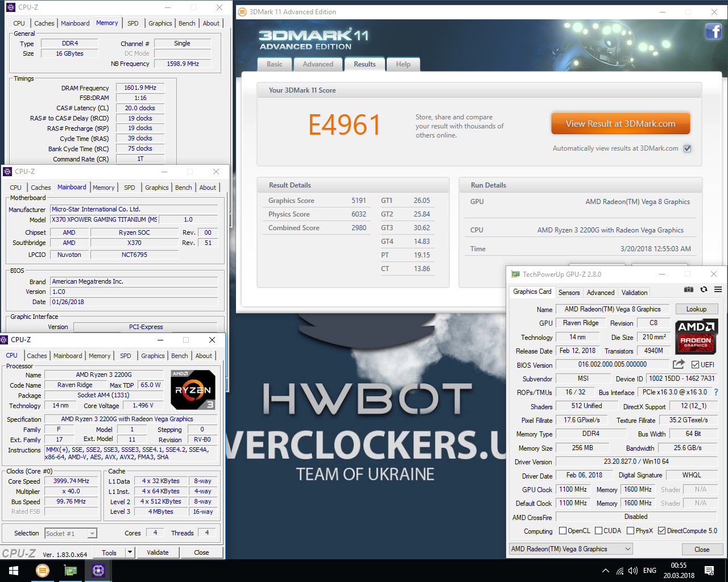
Task: Click the Validate button in CPU-Z
Action: coord(158,552)
